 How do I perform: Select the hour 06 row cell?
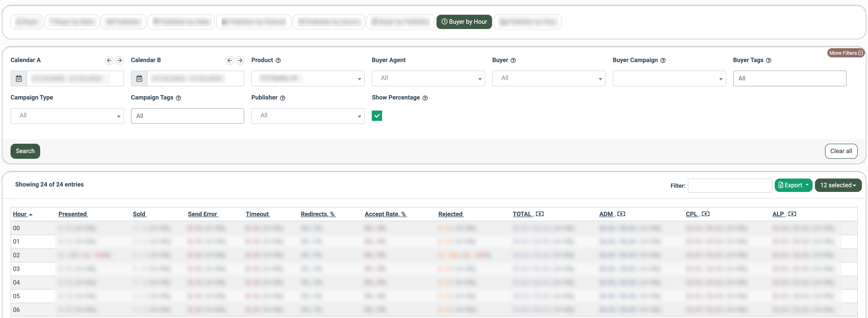[x=33, y=310]
